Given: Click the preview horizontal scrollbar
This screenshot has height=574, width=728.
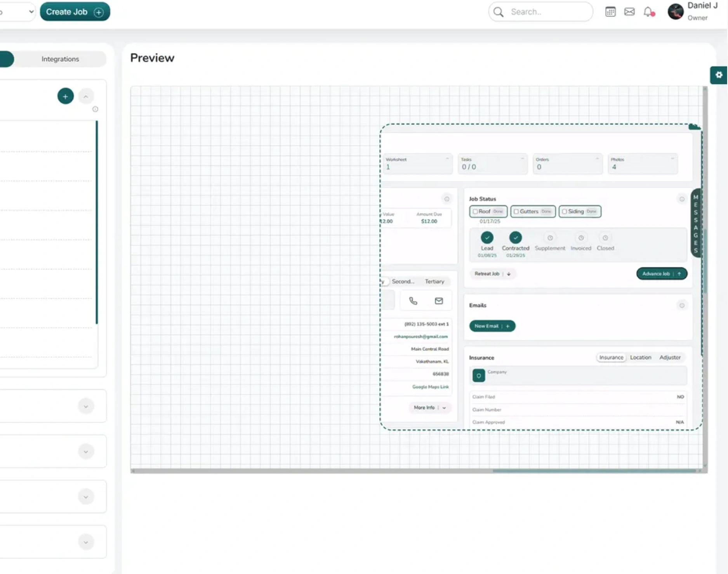Looking at the screenshot, I should coord(594,471).
